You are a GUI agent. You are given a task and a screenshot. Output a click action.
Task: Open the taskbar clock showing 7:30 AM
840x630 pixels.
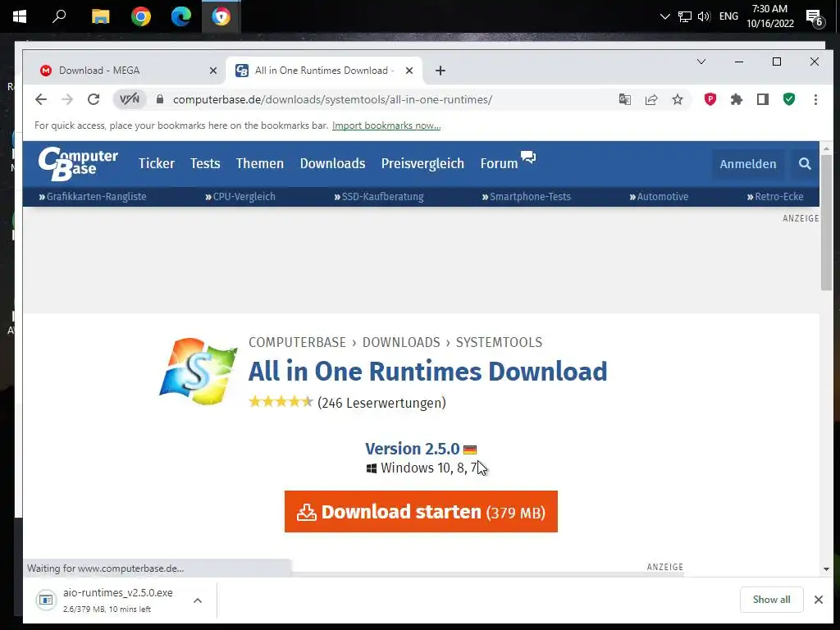point(769,16)
